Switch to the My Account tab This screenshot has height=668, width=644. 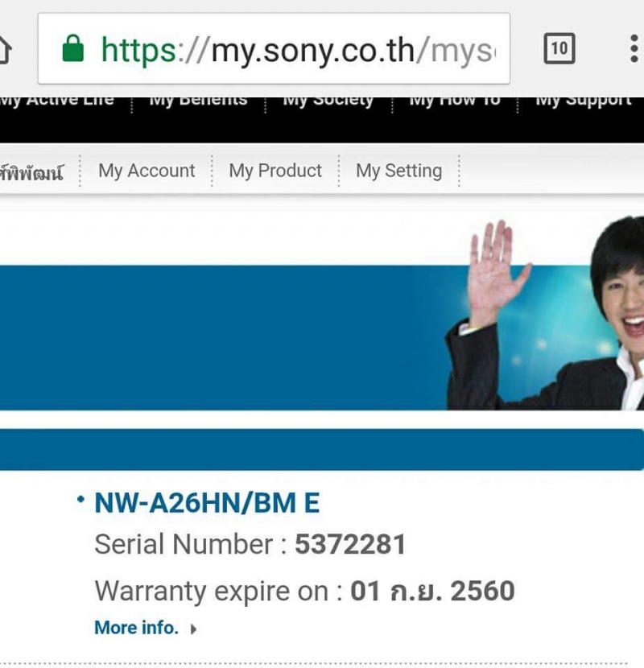click(x=147, y=171)
